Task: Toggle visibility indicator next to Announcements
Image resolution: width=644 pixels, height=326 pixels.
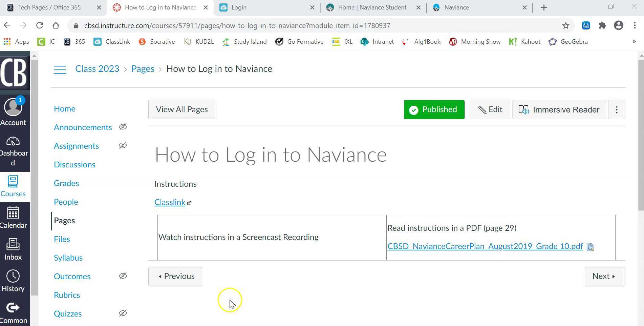Action: [x=123, y=127]
